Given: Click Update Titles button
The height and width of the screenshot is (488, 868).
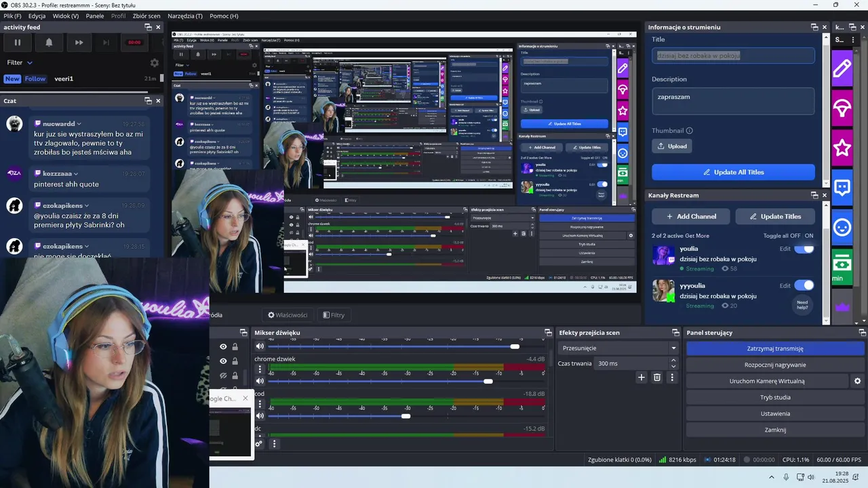Looking at the screenshot, I should [774, 216].
